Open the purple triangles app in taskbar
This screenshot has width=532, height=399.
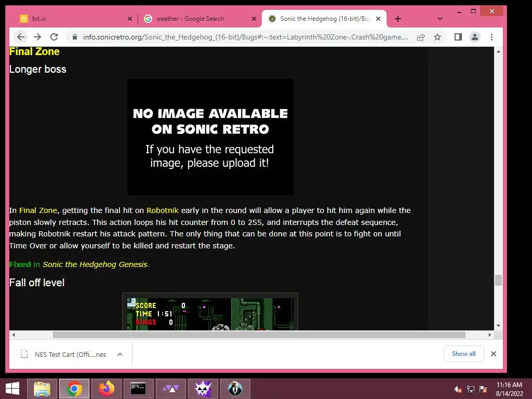pos(170,389)
